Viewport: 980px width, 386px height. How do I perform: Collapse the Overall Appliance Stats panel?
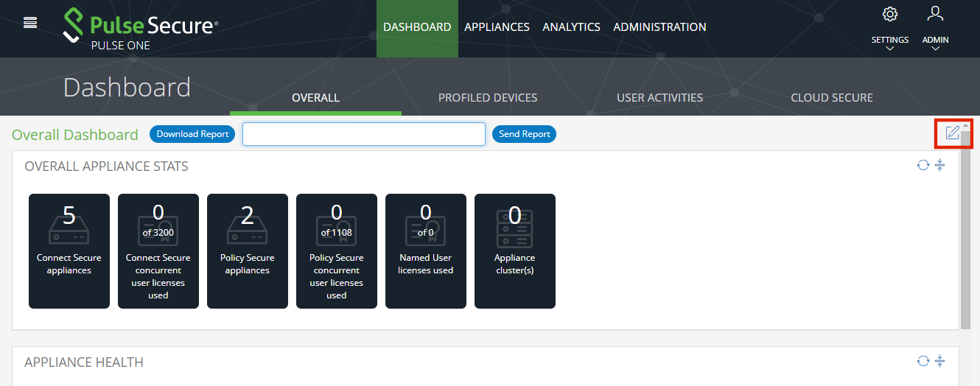tap(939, 165)
